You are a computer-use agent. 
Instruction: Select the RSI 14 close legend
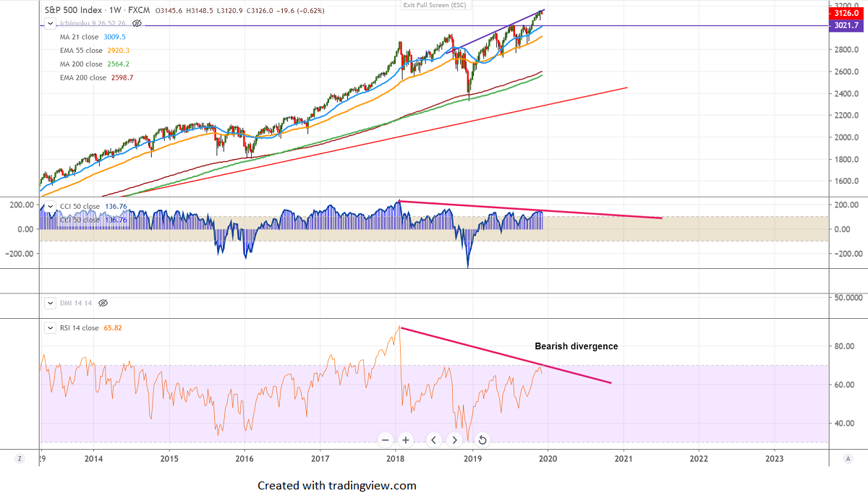tap(91, 327)
